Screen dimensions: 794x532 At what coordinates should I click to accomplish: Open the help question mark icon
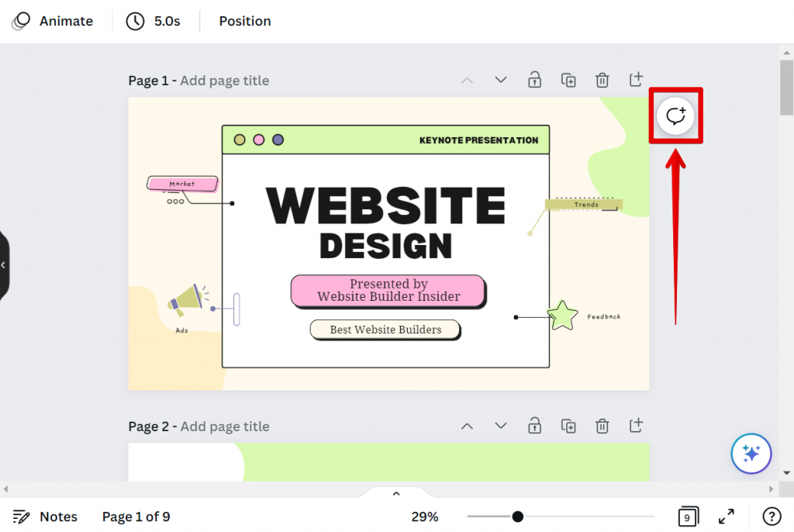[x=771, y=516]
